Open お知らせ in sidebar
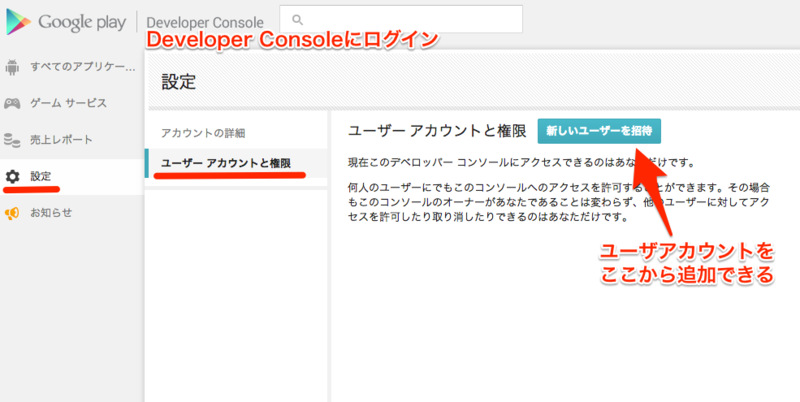The width and height of the screenshot is (800, 402). click(x=51, y=213)
